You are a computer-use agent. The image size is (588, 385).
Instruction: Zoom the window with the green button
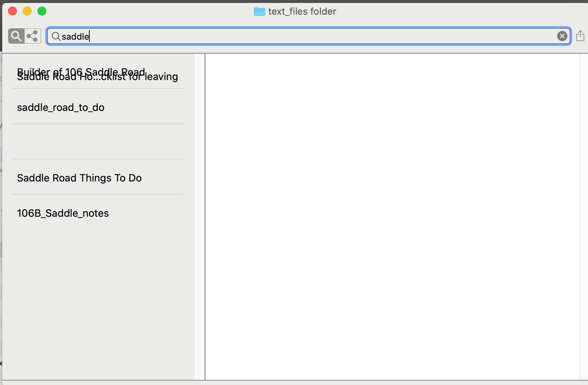pos(42,11)
